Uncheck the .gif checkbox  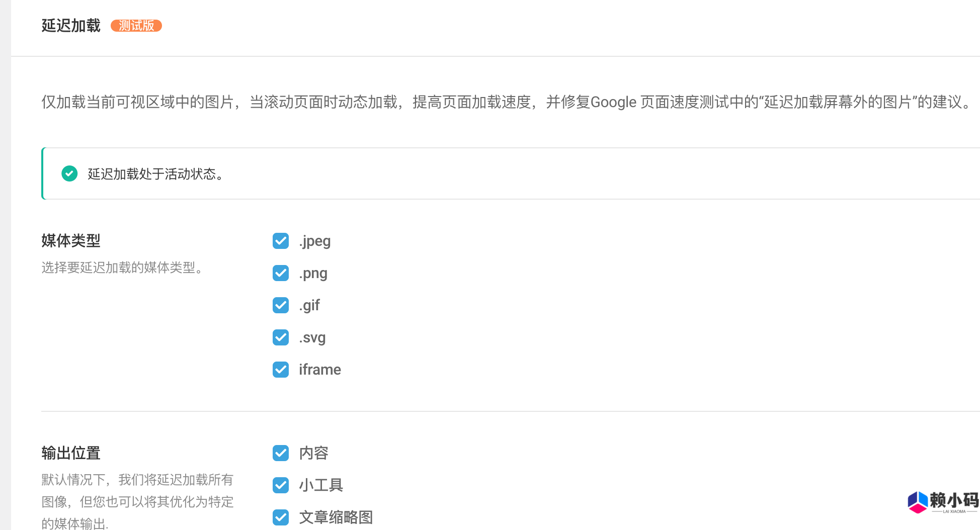tap(281, 305)
